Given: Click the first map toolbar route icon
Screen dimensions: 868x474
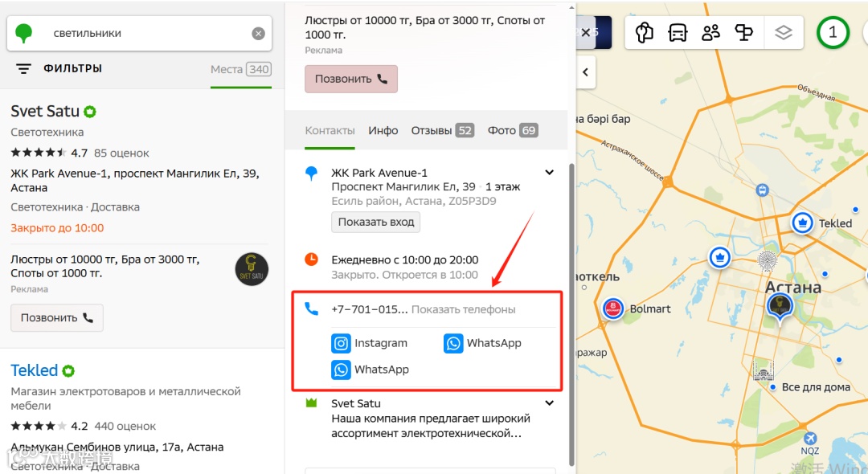Looking at the screenshot, I should (645, 33).
